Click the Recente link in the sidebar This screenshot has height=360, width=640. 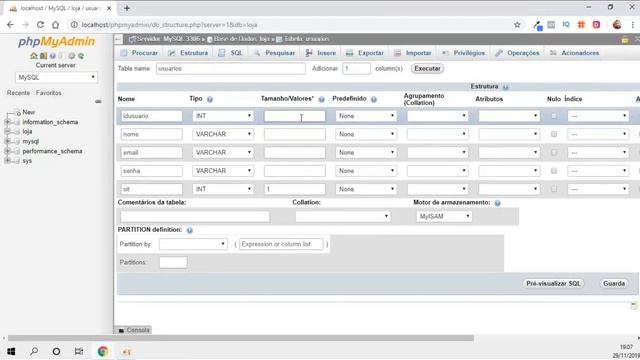click(x=18, y=93)
